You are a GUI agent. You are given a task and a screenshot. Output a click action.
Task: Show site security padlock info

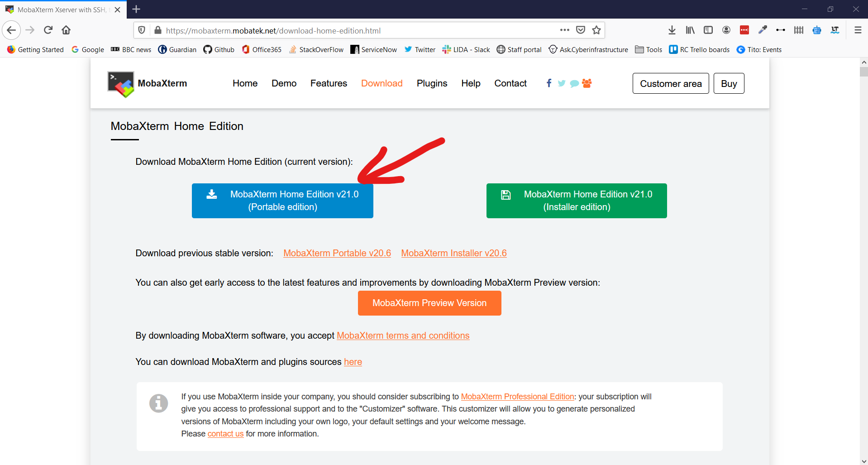coord(157,30)
